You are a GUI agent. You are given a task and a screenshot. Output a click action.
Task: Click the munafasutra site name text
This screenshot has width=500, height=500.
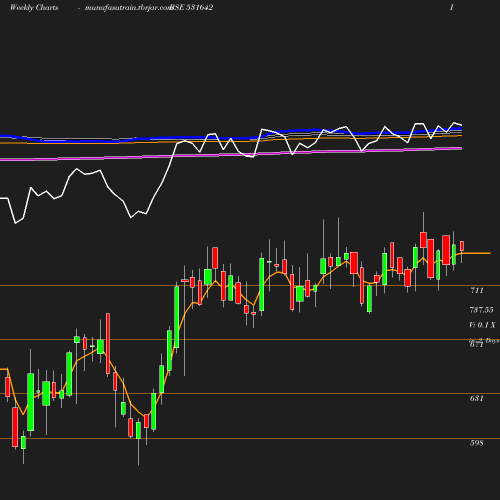128,8
